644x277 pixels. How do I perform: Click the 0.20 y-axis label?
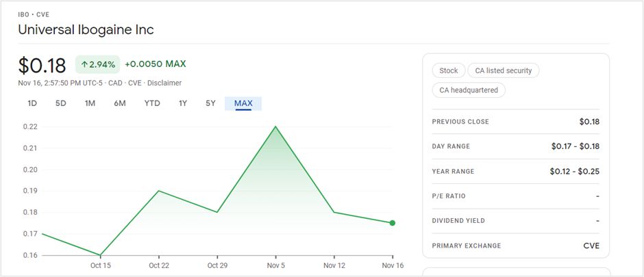coord(30,170)
